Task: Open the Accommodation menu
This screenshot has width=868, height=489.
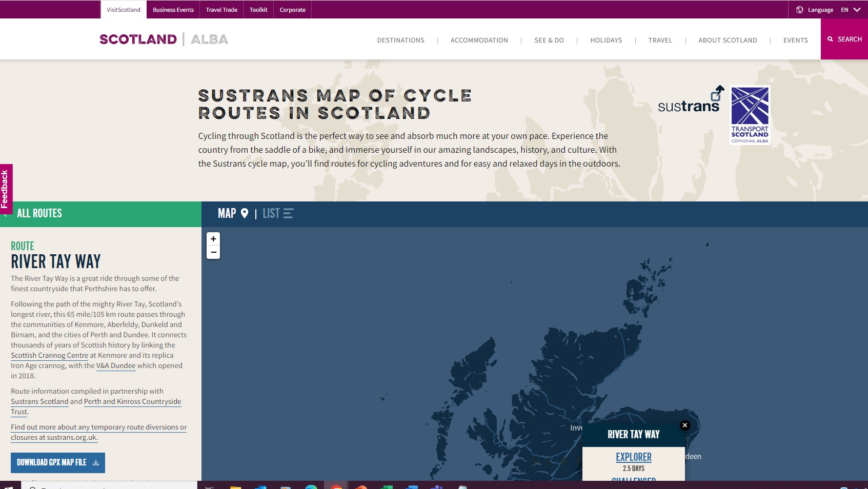Action: pyautogui.click(x=479, y=40)
